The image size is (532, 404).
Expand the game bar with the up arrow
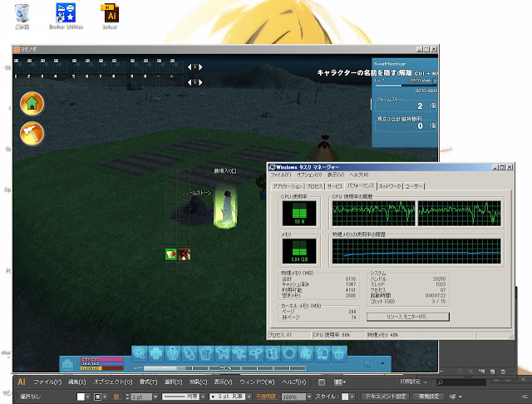pos(382,363)
